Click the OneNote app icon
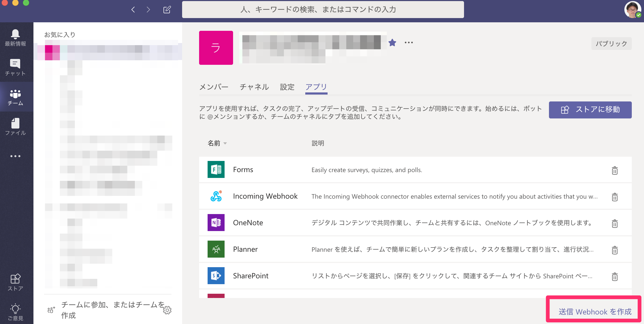Image resolution: width=644 pixels, height=324 pixels. (x=216, y=223)
